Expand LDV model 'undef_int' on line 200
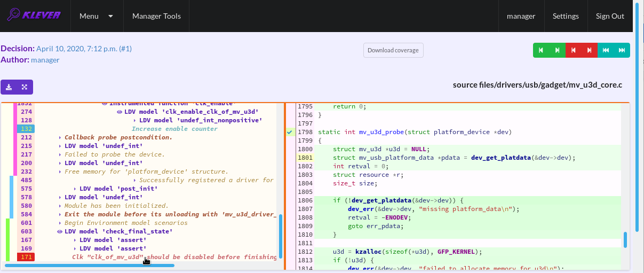The width and height of the screenshot is (644, 273). [60, 163]
